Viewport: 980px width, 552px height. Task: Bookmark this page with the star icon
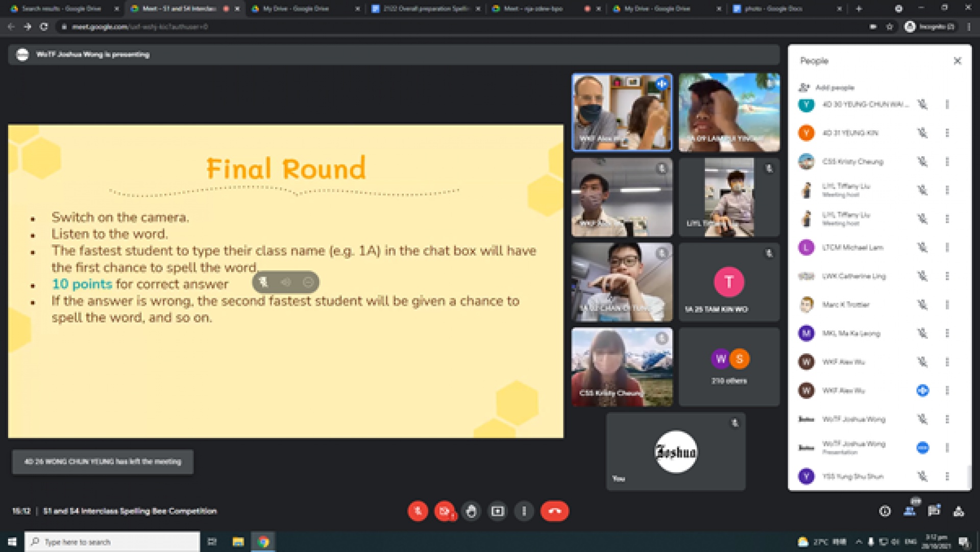(890, 27)
